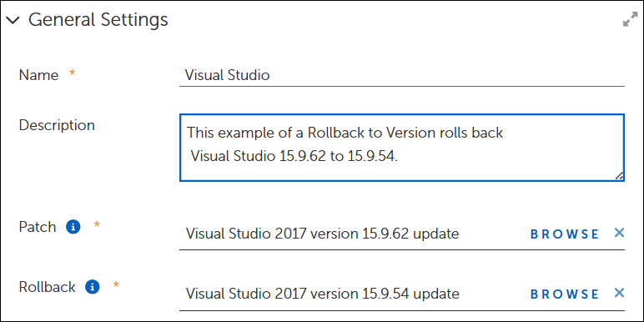644x322 pixels.
Task: Click the required asterisk beside Rollback
Action: click(116, 284)
